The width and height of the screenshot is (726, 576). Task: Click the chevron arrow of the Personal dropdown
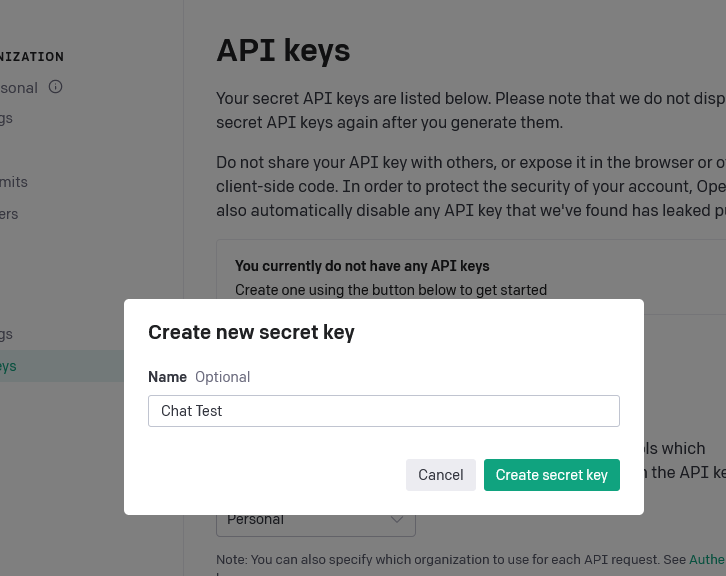tap(397, 520)
